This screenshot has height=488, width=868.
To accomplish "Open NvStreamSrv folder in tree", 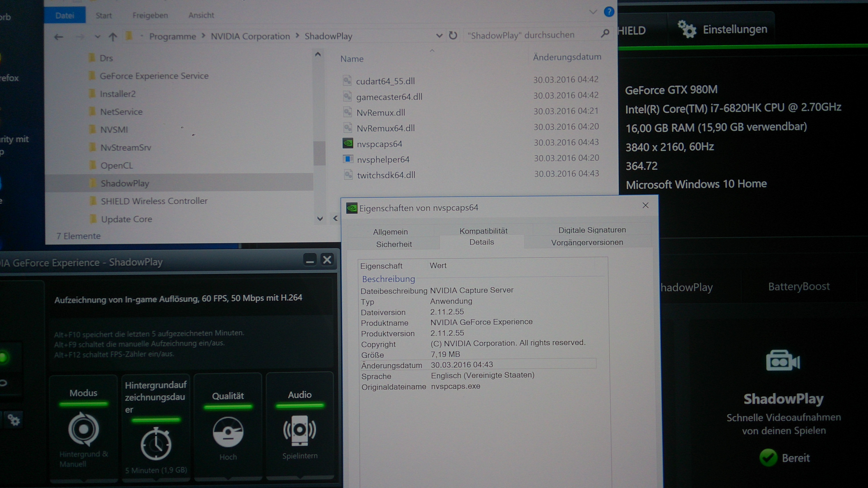I will pyautogui.click(x=120, y=147).
